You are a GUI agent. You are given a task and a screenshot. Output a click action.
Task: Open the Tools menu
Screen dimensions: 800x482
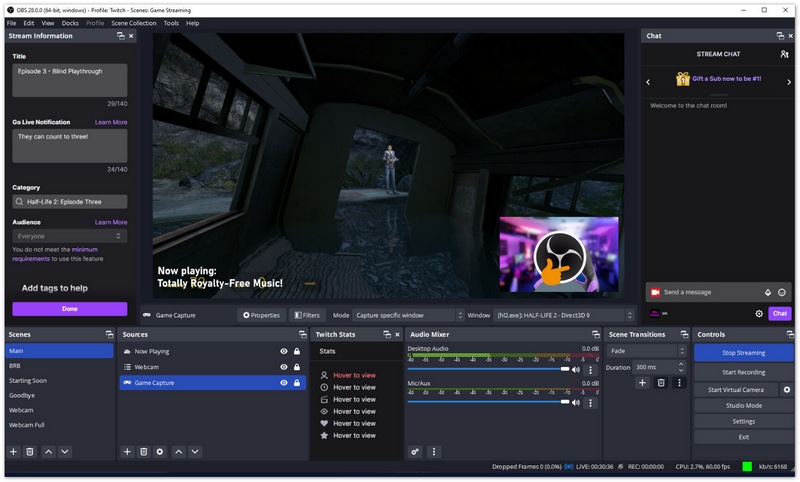[171, 23]
